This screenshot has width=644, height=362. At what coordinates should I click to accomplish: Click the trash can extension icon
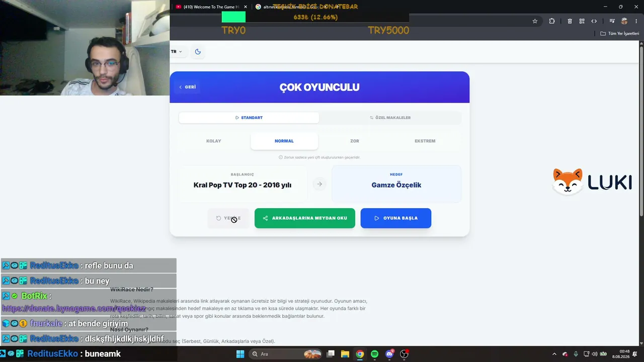(570, 21)
